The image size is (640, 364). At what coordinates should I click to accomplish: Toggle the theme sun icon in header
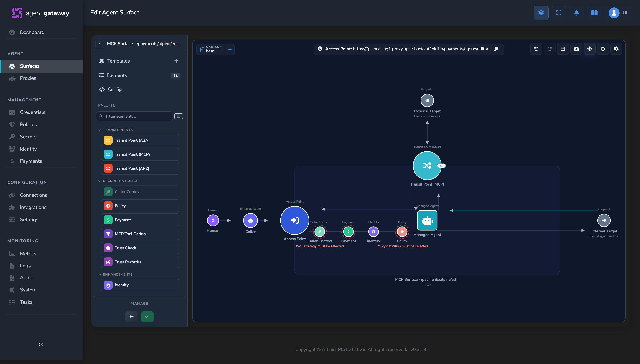[541, 13]
